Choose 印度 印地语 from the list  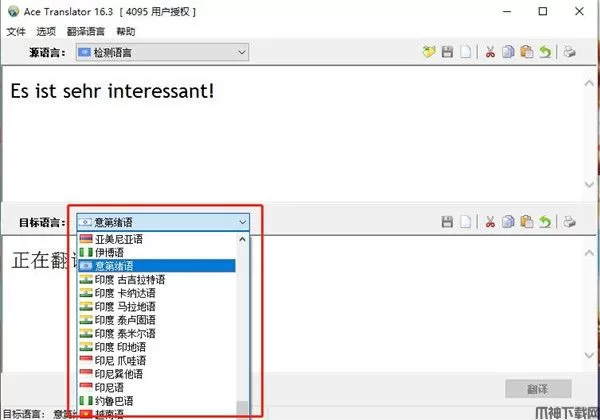(x=157, y=347)
